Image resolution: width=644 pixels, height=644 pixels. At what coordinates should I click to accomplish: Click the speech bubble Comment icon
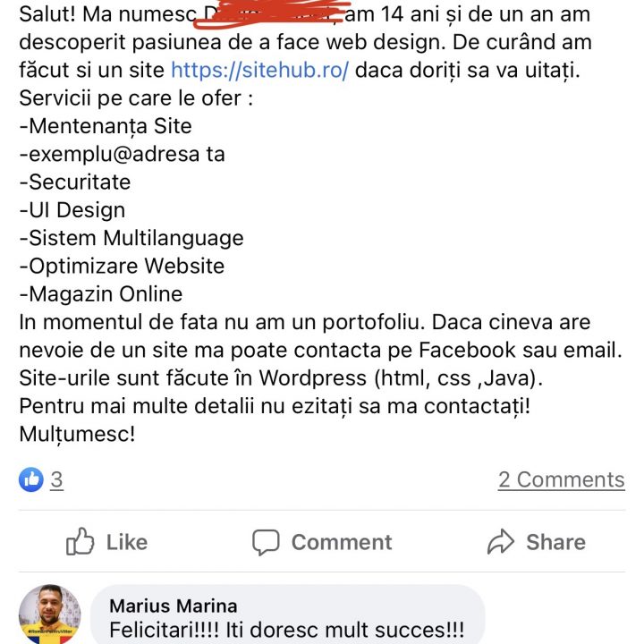coord(266,542)
